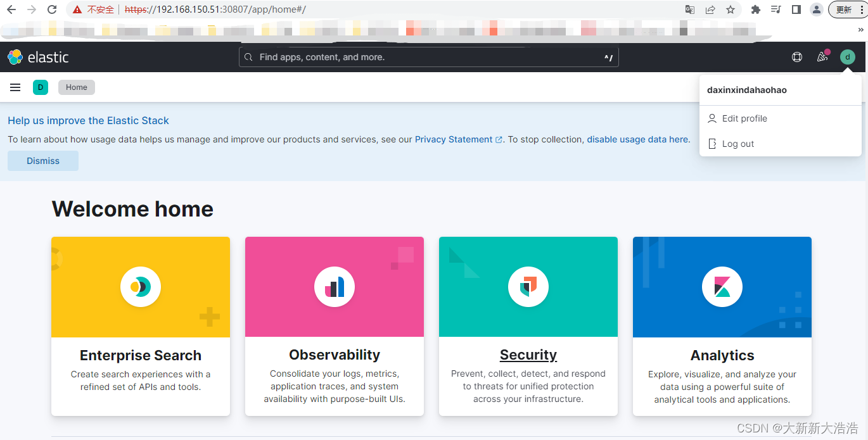The height and width of the screenshot is (440, 868).
Task: Open the green D space selector
Action: [41, 87]
